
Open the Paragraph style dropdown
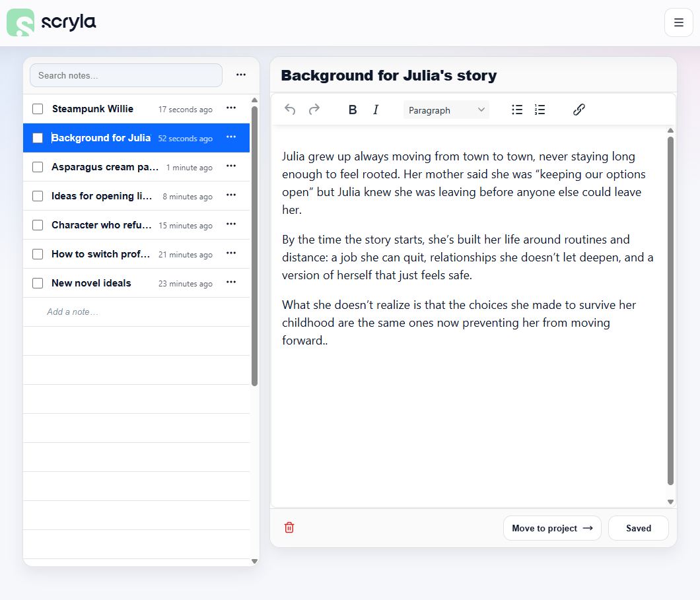[446, 110]
